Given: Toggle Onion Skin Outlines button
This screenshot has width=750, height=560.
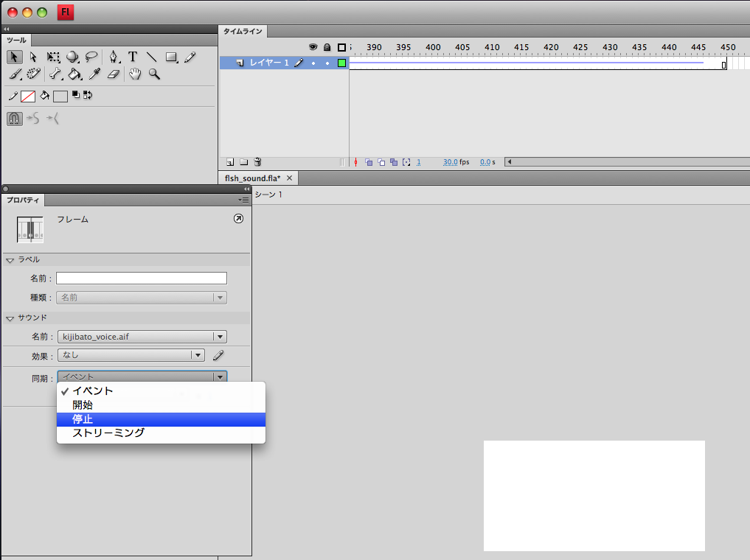Looking at the screenshot, I should click(x=381, y=162).
